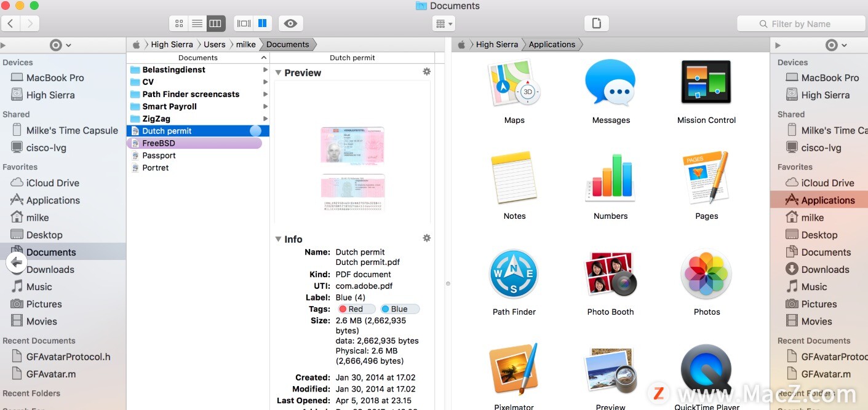Go to milke in the path bar
This screenshot has height=410, width=868.
point(246,44)
